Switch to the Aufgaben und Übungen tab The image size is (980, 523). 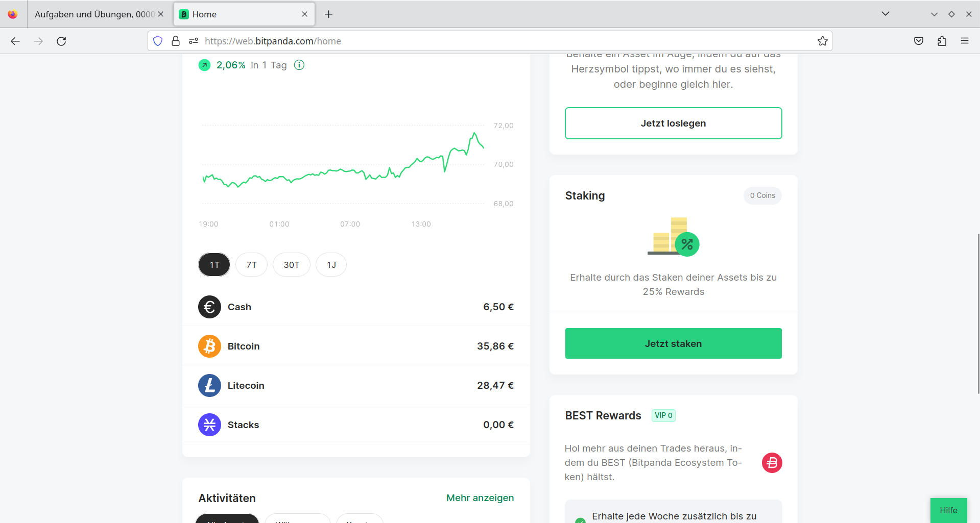coord(94,14)
